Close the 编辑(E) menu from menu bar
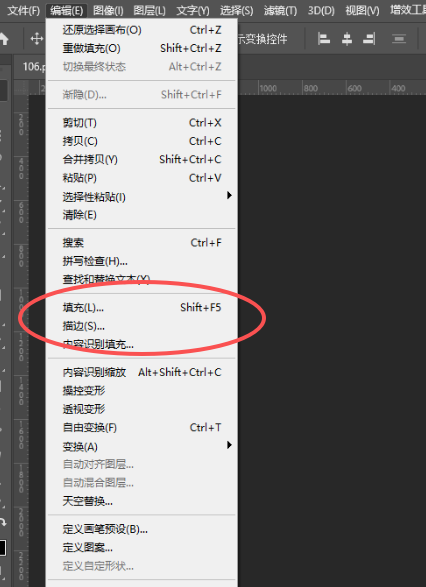 point(67,10)
